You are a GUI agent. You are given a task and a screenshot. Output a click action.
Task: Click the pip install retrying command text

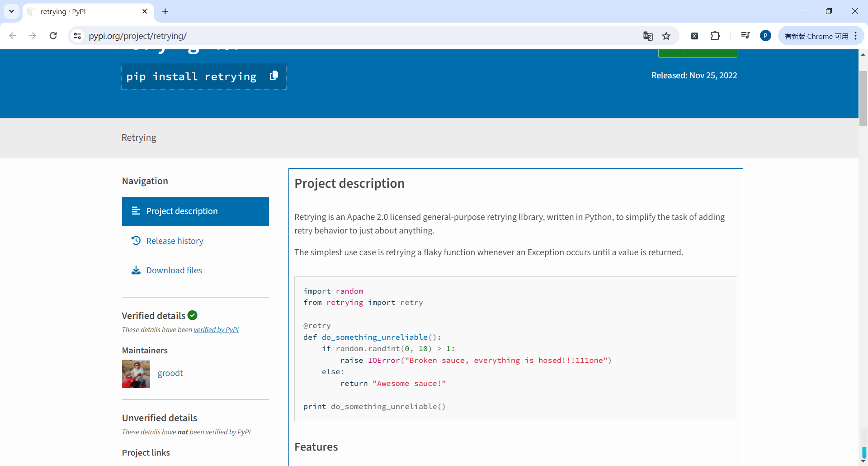pos(191,76)
